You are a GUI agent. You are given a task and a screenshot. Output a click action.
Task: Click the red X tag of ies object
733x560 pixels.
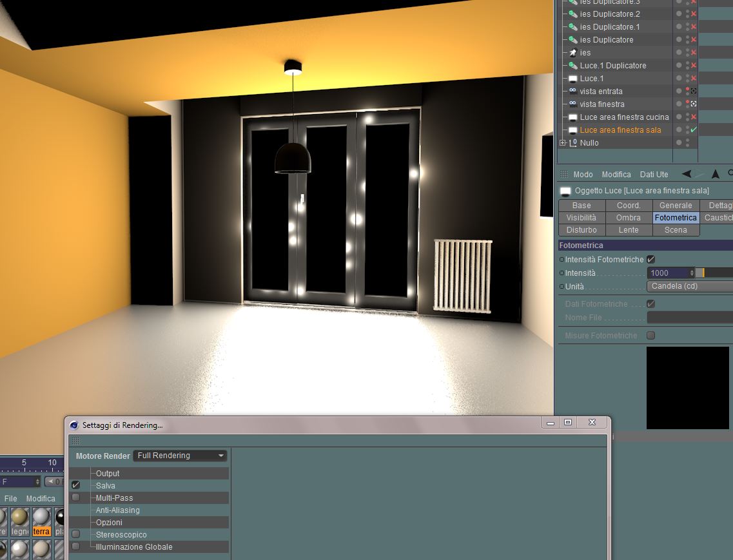694,52
